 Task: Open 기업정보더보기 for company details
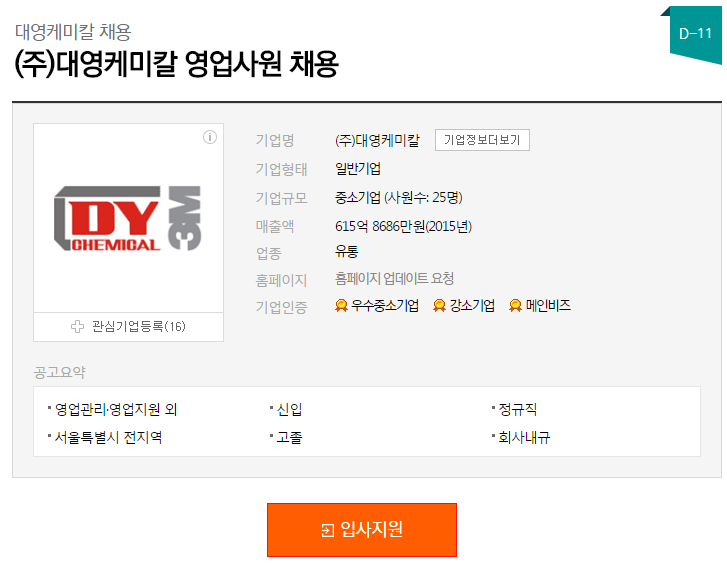pos(482,140)
